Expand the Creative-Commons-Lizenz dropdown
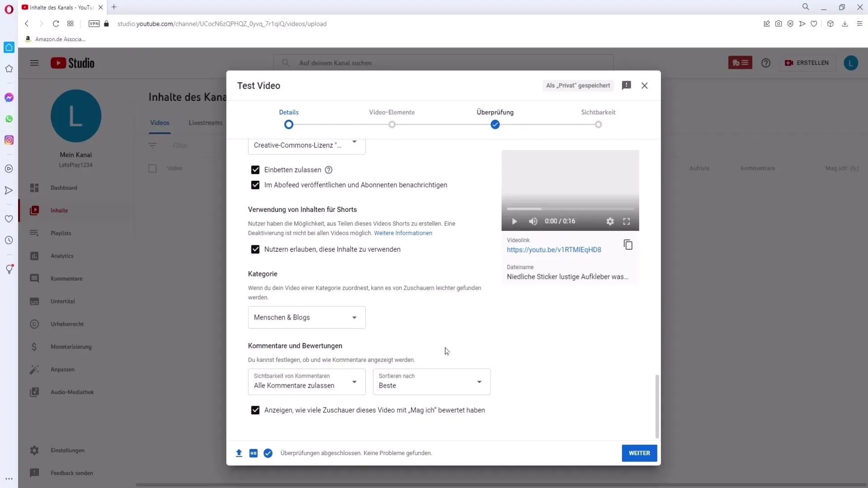This screenshot has width=868, height=488. tap(307, 145)
